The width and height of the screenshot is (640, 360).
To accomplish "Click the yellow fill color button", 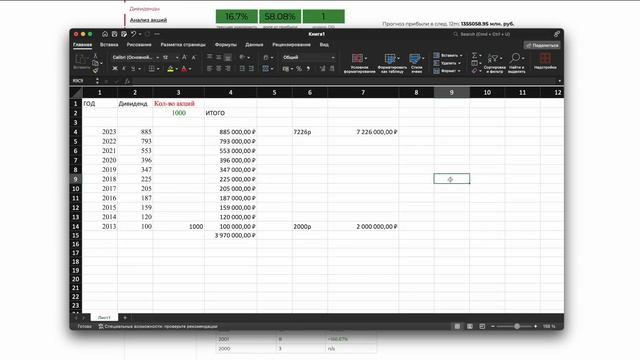I will [x=170, y=69].
